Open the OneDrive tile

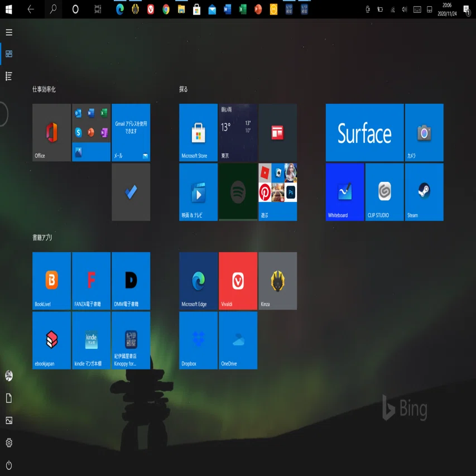coord(238,340)
